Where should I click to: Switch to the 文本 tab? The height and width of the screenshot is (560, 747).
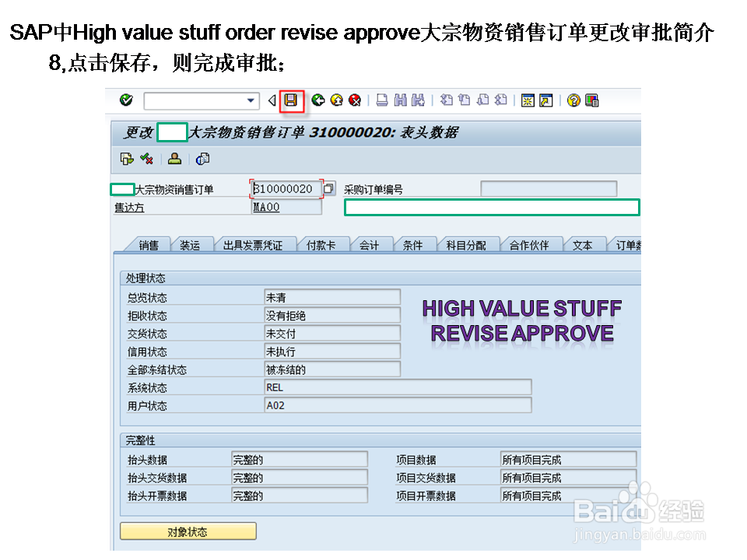pyautogui.click(x=583, y=245)
